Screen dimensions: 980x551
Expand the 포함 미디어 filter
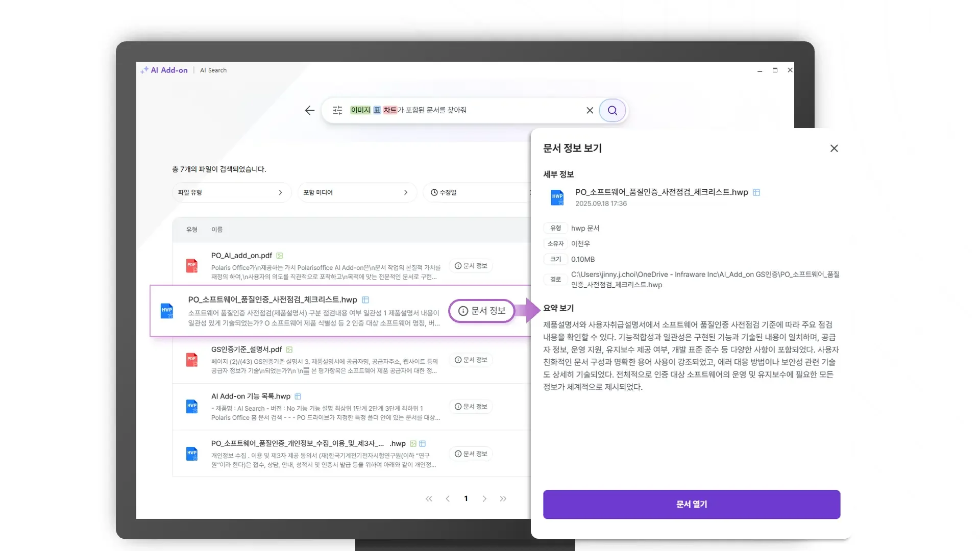point(356,192)
